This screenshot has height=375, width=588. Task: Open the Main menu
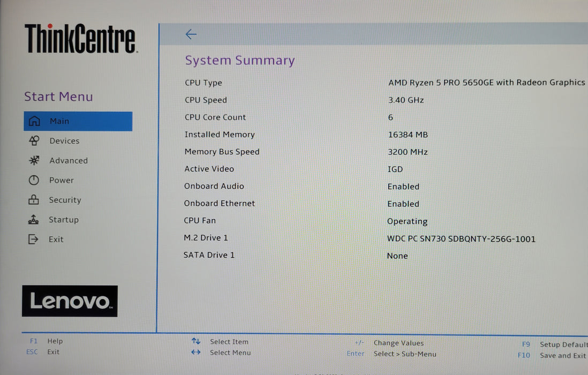pos(78,121)
